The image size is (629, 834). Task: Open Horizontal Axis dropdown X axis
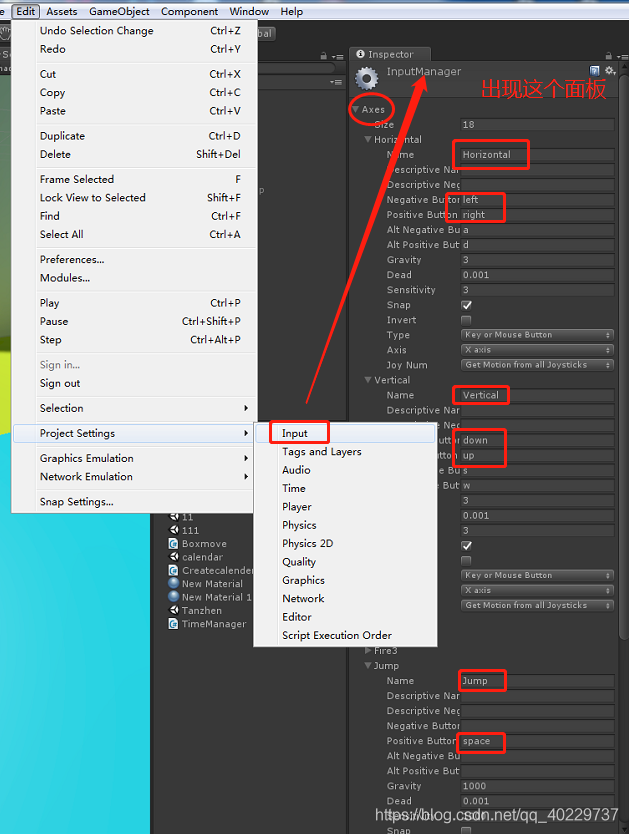tap(537, 350)
